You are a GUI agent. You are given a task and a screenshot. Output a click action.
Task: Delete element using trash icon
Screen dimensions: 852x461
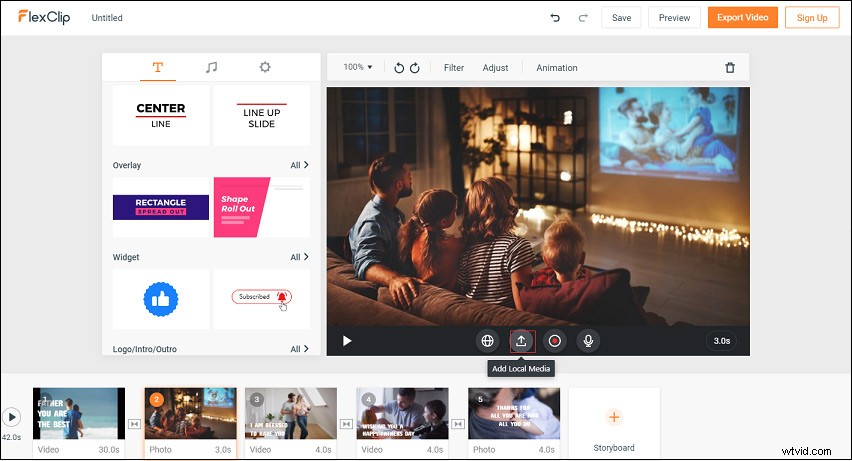pos(730,68)
